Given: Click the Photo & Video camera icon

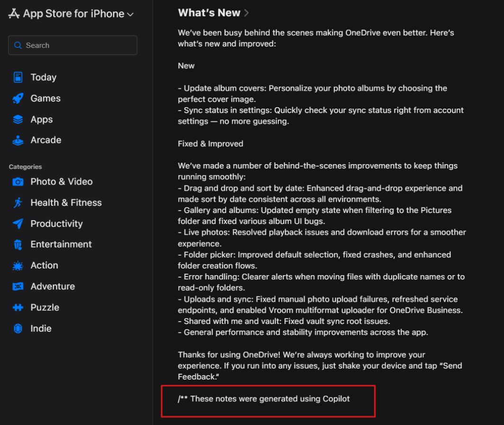Looking at the screenshot, I should click(18, 182).
